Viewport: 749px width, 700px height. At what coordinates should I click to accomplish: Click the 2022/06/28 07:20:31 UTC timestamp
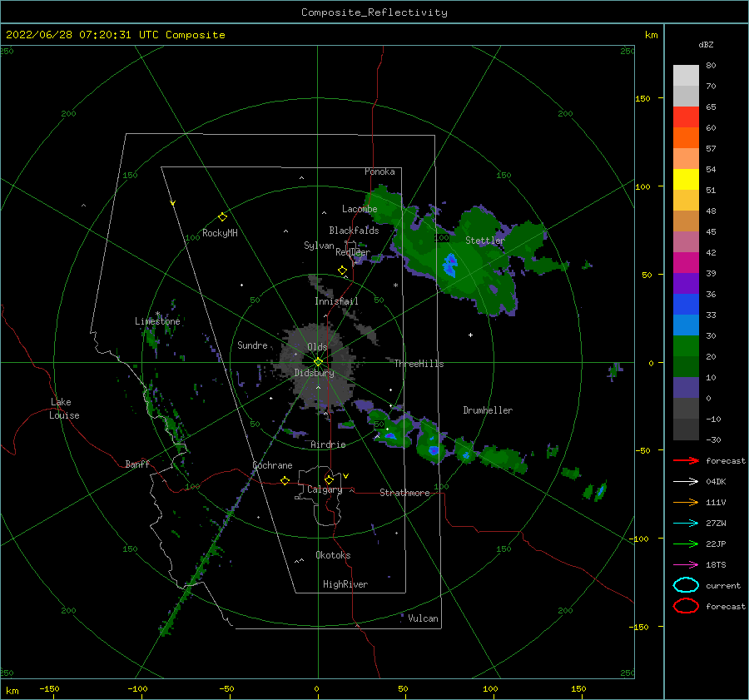point(72,35)
